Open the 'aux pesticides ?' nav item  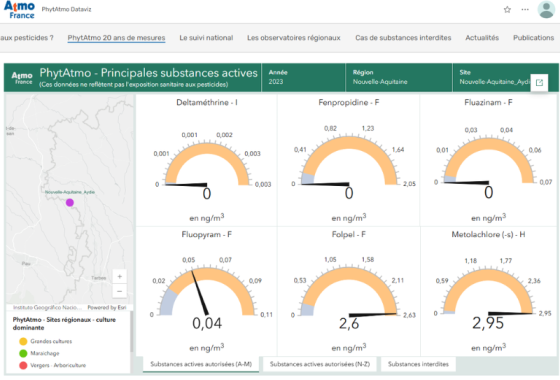tap(27, 38)
